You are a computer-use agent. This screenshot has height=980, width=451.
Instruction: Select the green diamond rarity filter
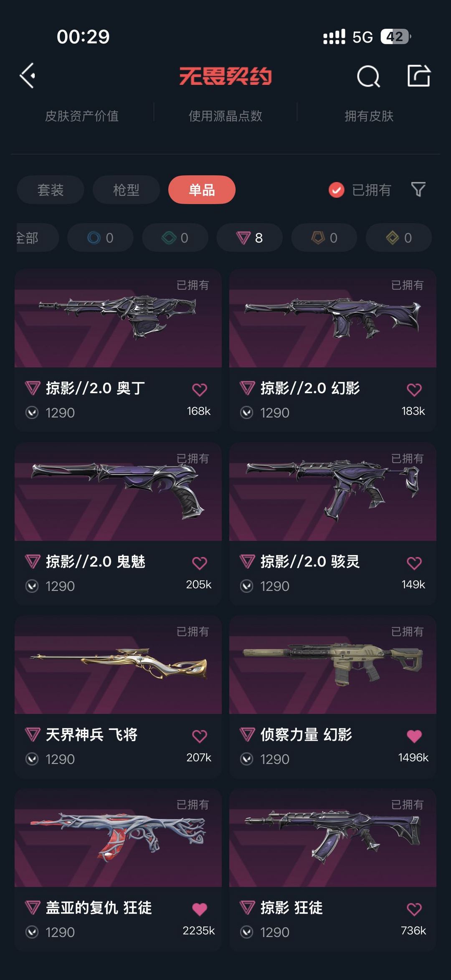[x=175, y=237]
